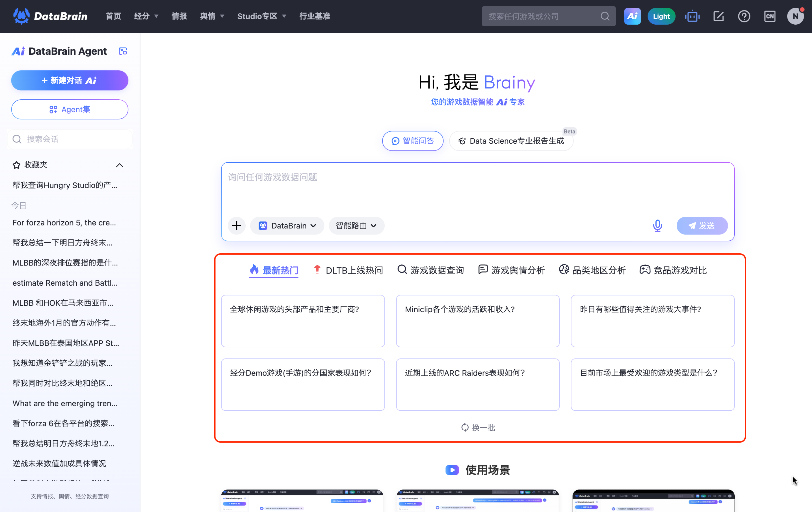This screenshot has height=512, width=812.
Task: Open the Agent集 button
Action: [x=69, y=110]
